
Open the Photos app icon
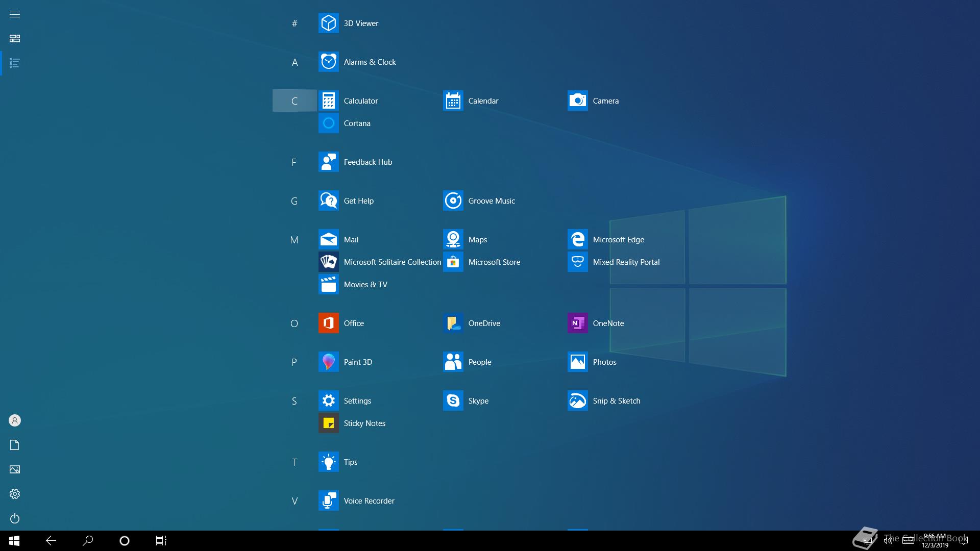pyautogui.click(x=577, y=362)
